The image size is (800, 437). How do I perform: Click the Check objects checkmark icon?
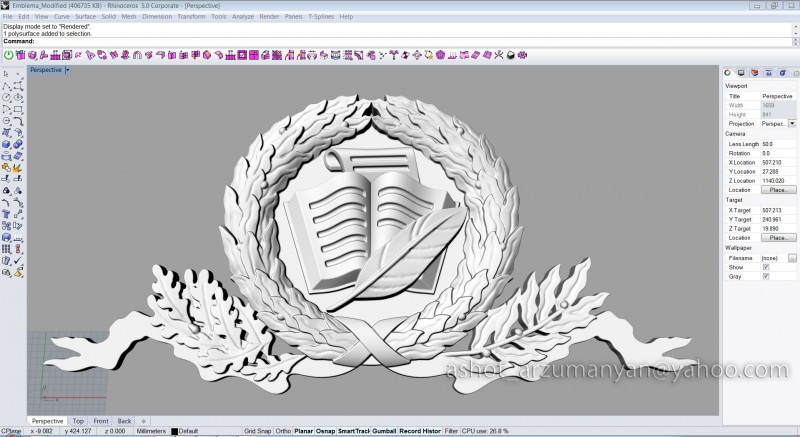[x=18, y=261]
